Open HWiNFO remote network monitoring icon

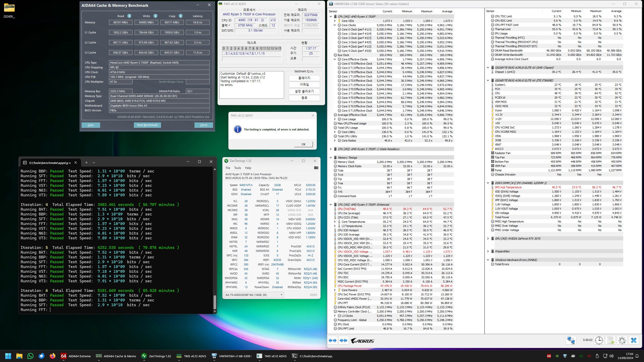pyautogui.click(x=571, y=340)
